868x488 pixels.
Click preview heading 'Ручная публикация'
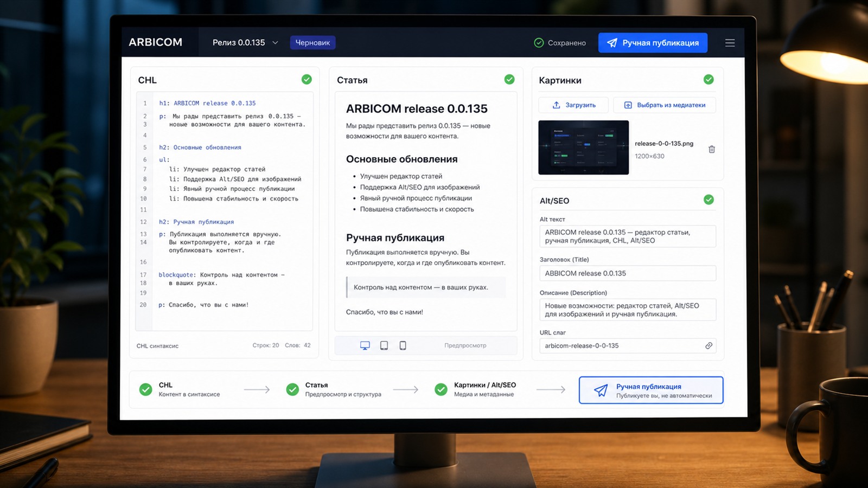click(x=395, y=237)
